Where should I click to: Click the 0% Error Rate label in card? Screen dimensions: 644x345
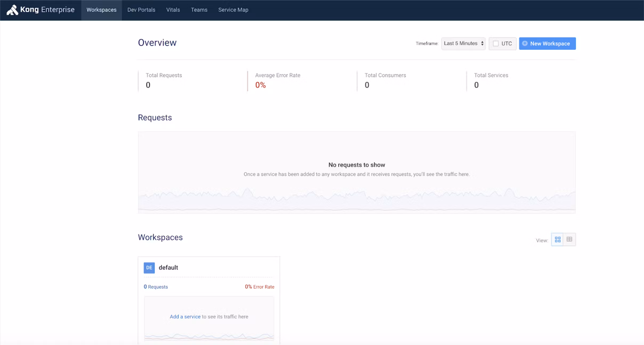(259, 287)
